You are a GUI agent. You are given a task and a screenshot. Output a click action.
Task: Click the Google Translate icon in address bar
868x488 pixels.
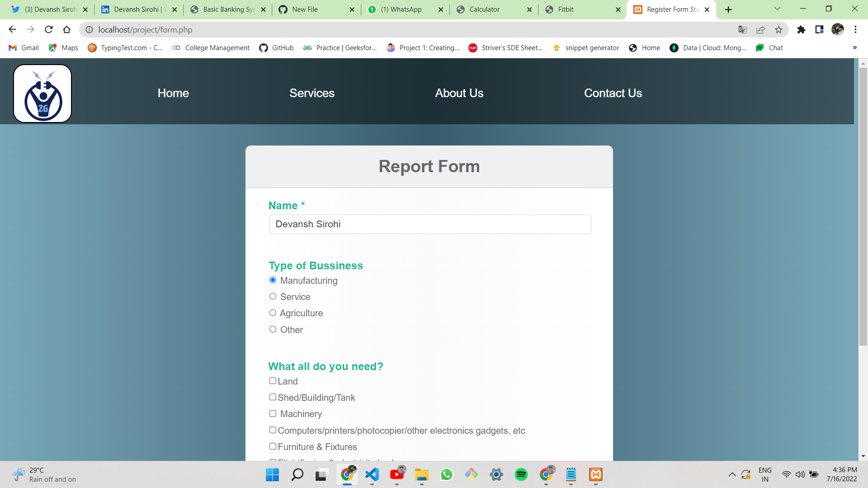point(742,29)
